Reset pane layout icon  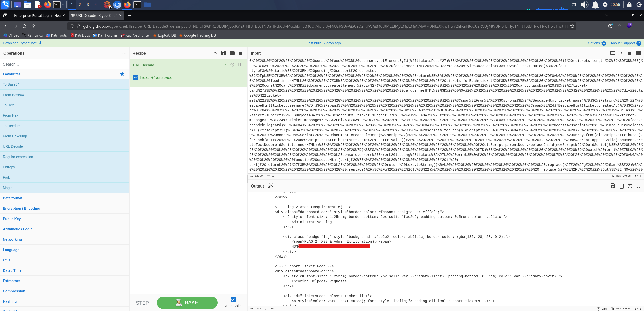point(638,53)
